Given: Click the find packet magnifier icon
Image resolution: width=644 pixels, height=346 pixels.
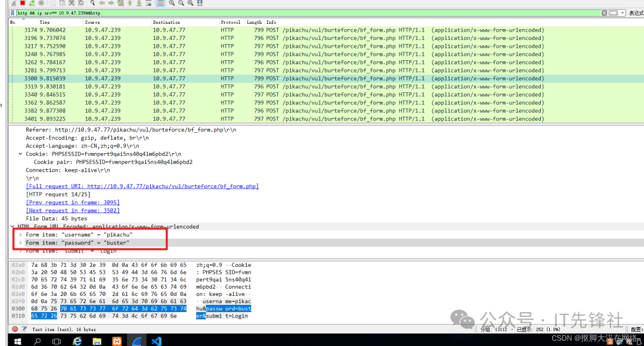Looking at the screenshot, I should 93,3.
